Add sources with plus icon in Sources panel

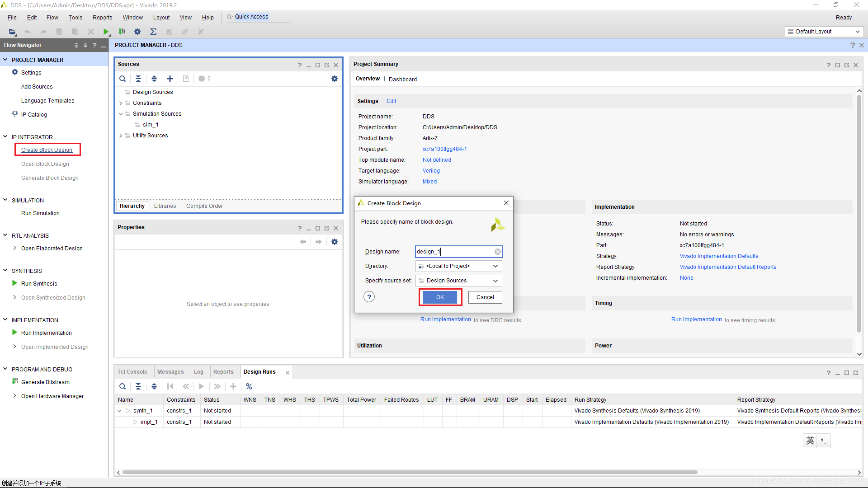(170, 79)
